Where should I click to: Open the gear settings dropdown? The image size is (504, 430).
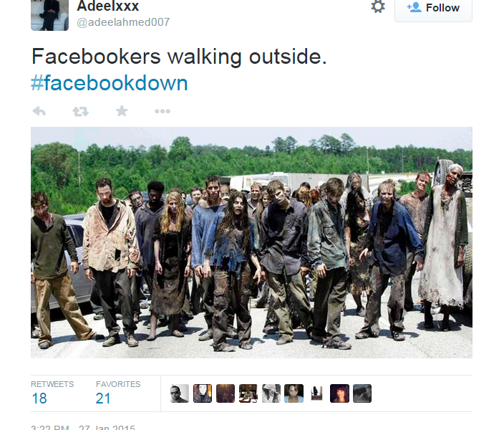[x=378, y=6]
